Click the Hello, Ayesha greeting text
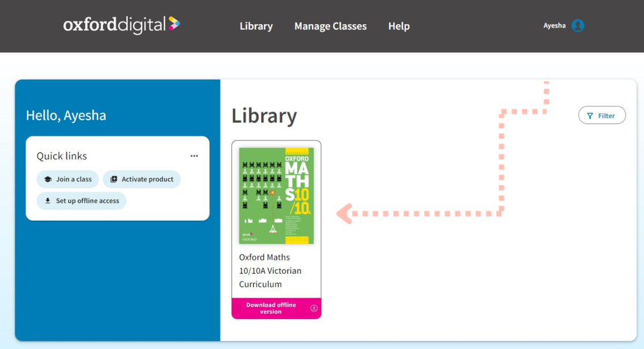This screenshot has width=644, height=349. pyautogui.click(x=66, y=115)
